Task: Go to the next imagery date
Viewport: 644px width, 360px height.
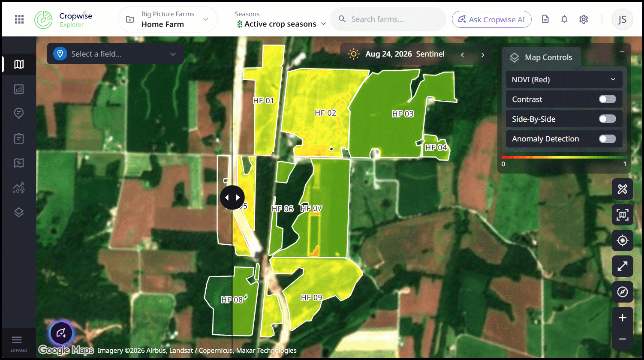Action: [x=483, y=55]
